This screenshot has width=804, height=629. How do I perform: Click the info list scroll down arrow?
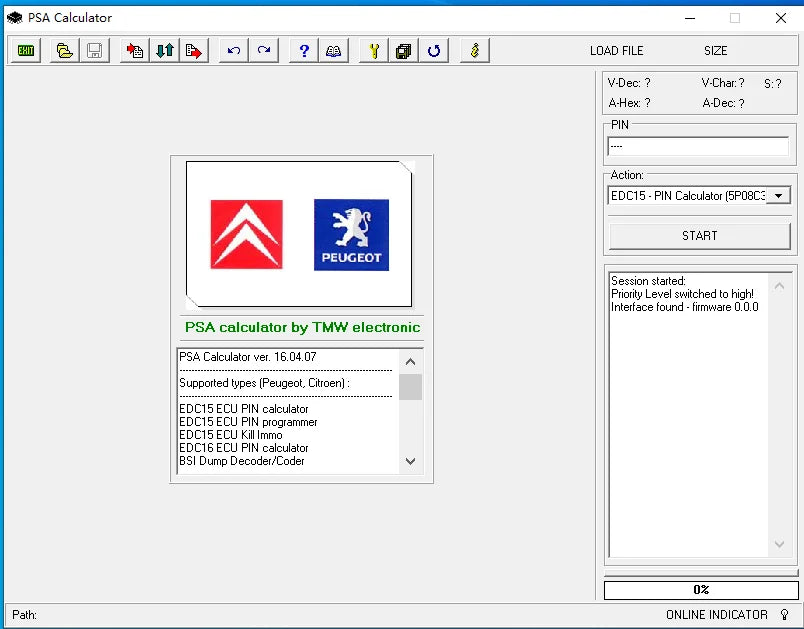coord(410,461)
